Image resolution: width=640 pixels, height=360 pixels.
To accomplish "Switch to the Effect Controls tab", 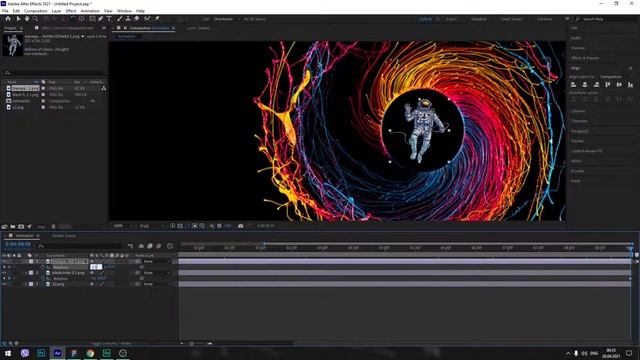I will coord(67,28).
